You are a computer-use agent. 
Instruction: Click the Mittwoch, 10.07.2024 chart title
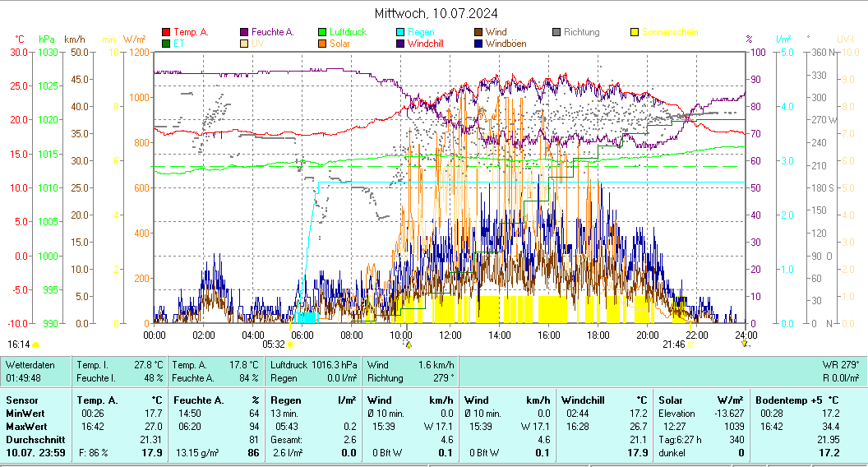point(436,13)
